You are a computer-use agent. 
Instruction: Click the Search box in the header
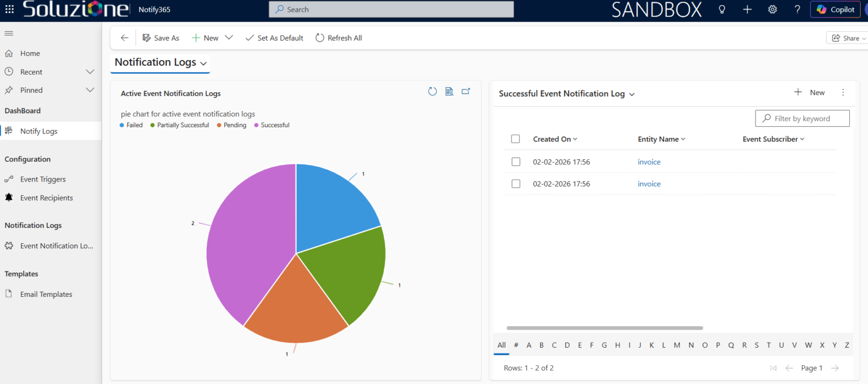(x=391, y=10)
